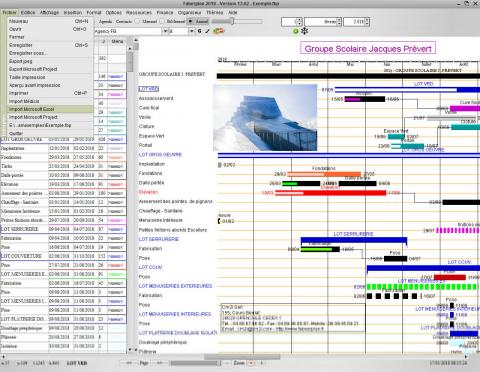Choose Taille impression menu entry

click(50, 77)
